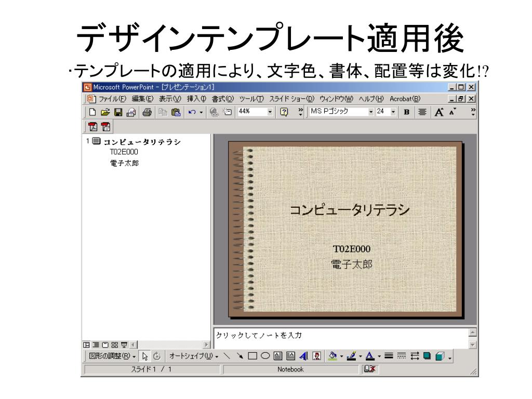
Task: Select コンピュータリテラシ title in outline pane
Action: [x=142, y=142]
